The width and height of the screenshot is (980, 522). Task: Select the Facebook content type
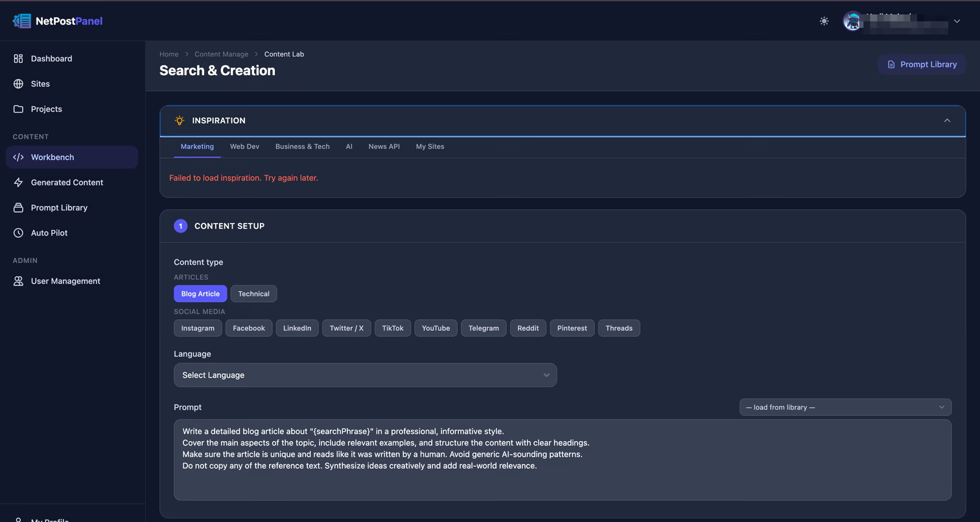click(249, 328)
